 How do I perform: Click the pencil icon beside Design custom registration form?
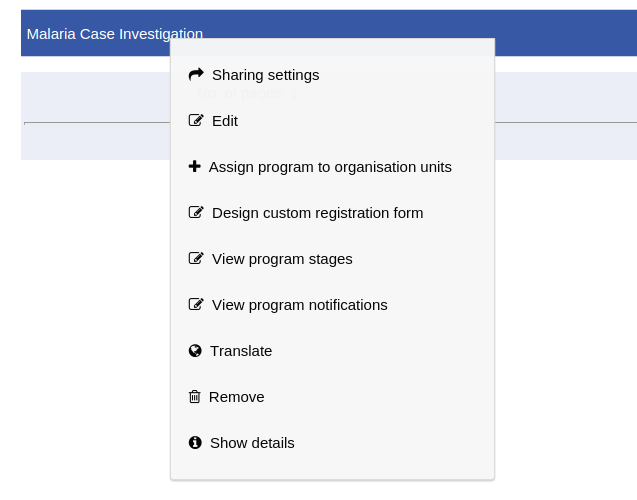tap(195, 212)
